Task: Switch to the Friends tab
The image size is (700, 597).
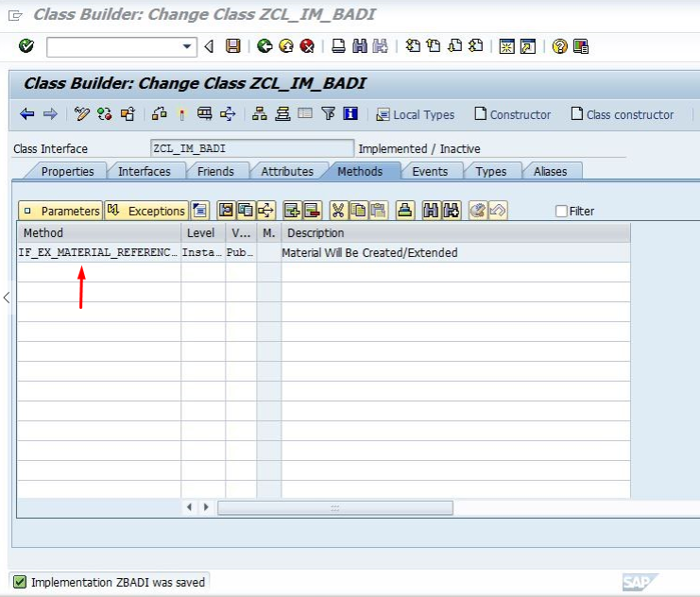Action: pos(215,172)
